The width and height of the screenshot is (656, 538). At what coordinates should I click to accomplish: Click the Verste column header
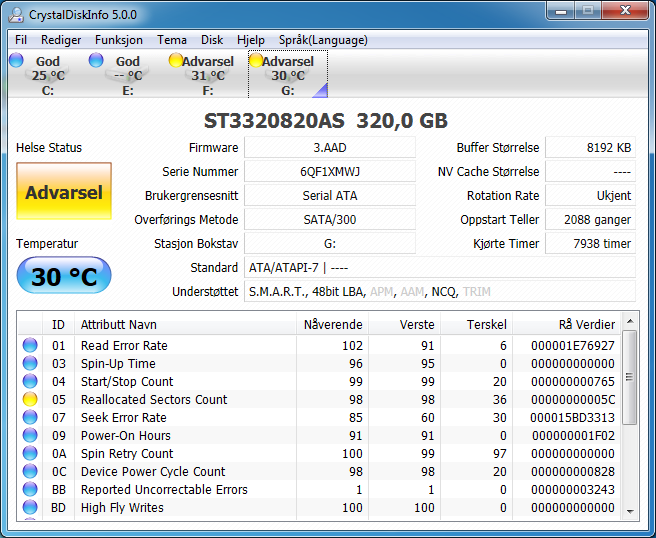(x=405, y=324)
